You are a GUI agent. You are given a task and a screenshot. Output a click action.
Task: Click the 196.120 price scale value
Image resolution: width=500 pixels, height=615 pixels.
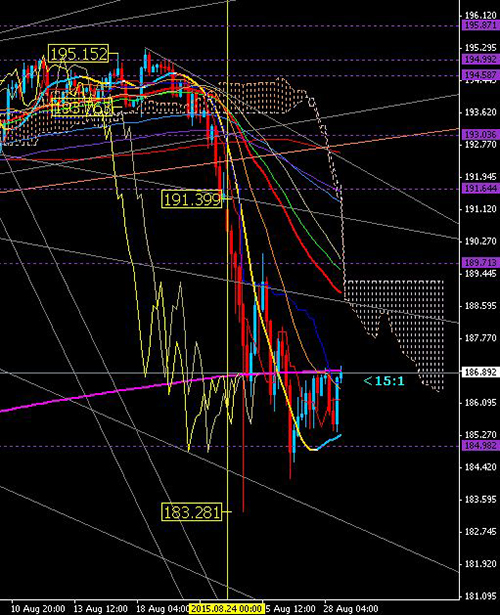pyautogui.click(x=480, y=16)
